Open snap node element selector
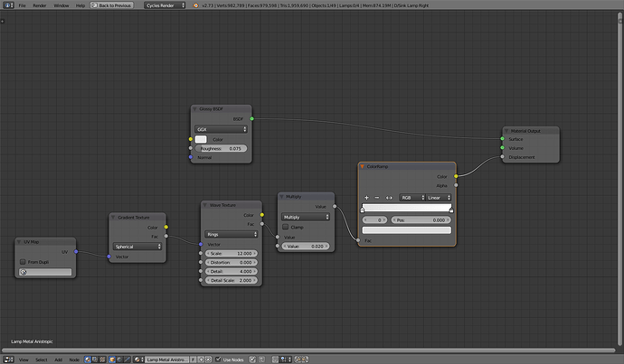 [286, 359]
